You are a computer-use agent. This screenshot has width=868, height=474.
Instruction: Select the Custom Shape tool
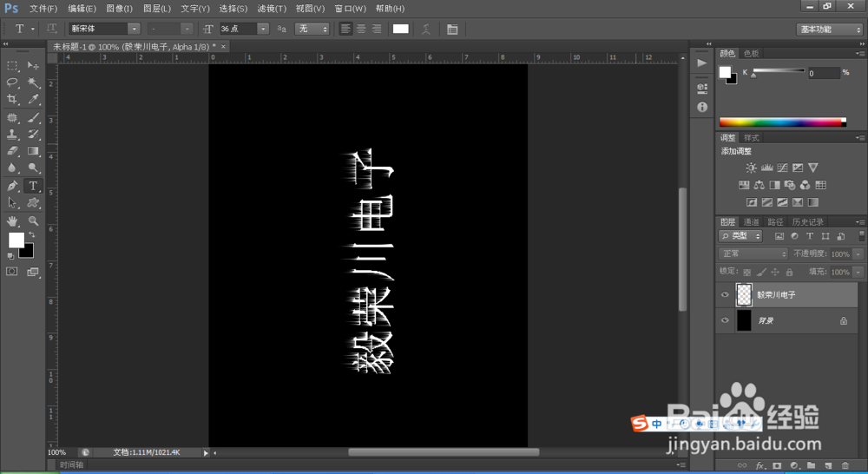(33, 202)
